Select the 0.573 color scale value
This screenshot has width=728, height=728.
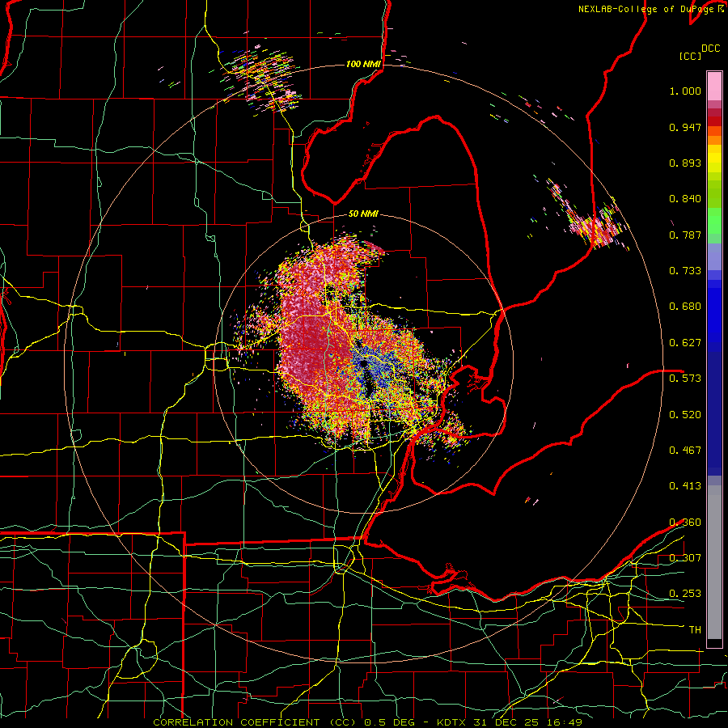pyautogui.click(x=685, y=379)
